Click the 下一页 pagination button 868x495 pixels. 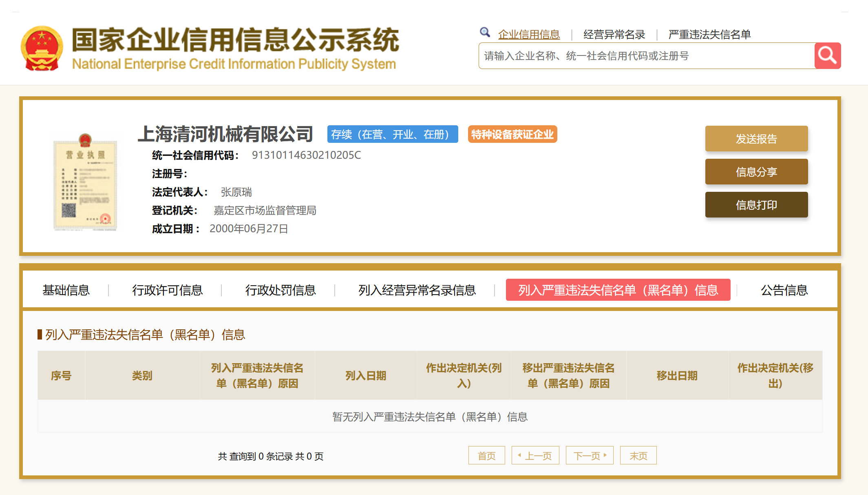point(590,455)
